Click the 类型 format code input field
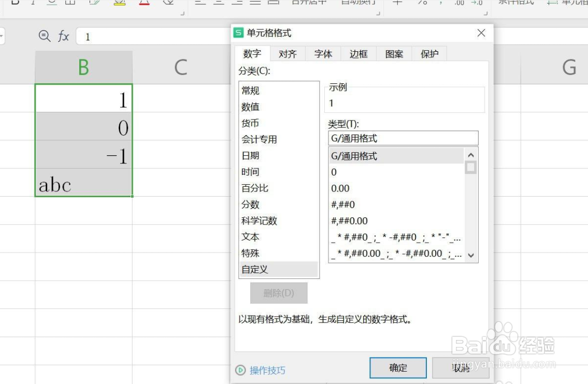 click(x=403, y=138)
